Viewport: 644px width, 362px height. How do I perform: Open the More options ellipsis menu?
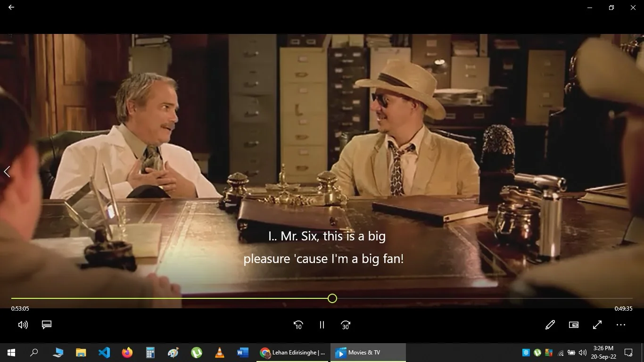click(x=621, y=325)
